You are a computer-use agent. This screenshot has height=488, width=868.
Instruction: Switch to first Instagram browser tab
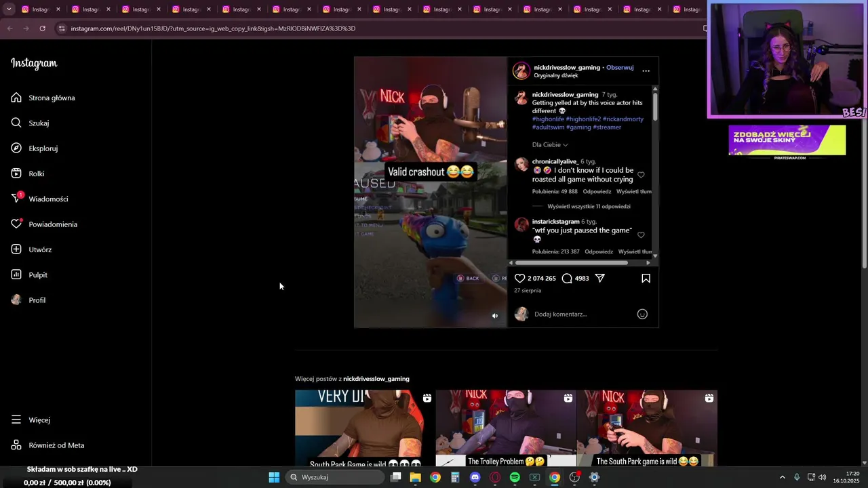pos(41,9)
